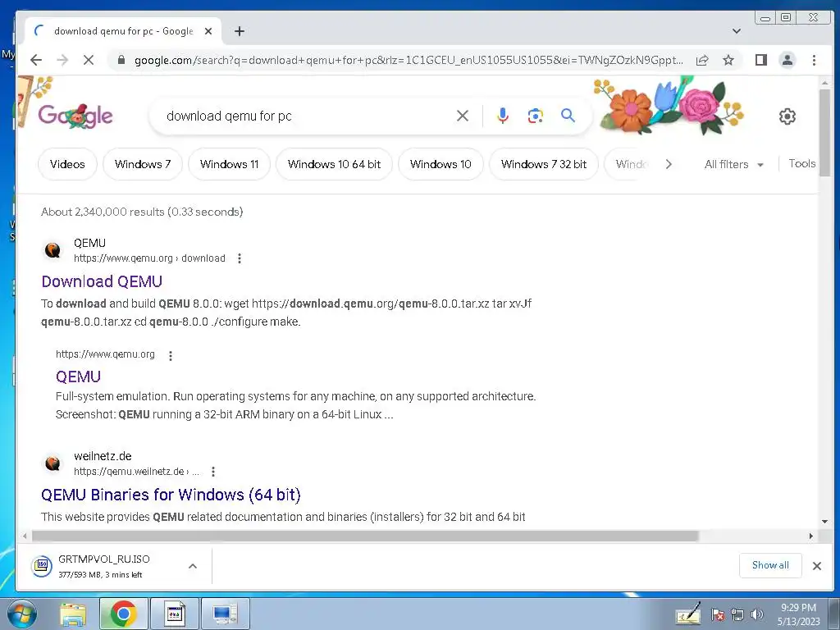840x630 pixels.
Task: Click the vertical scrollbar down arrow
Action: pyautogui.click(x=824, y=521)
